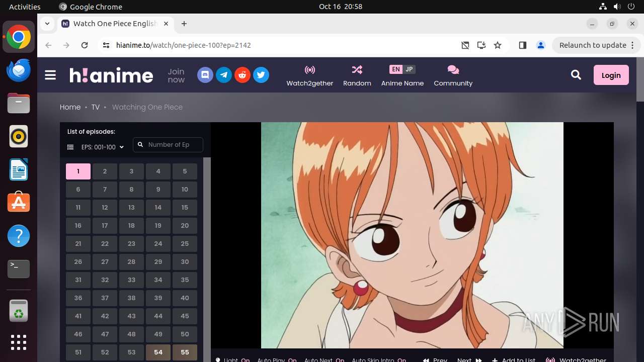
Task: Pick a Random anime
Action: (357, 76)
